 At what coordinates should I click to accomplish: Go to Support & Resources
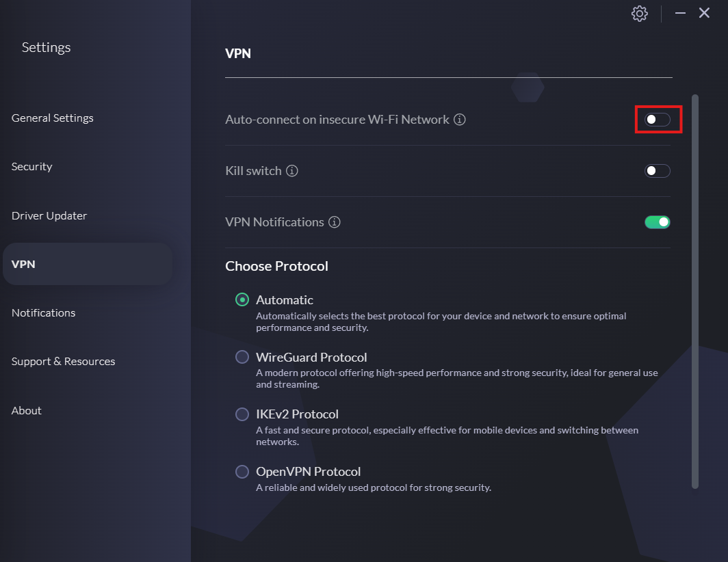coord(63,361)
